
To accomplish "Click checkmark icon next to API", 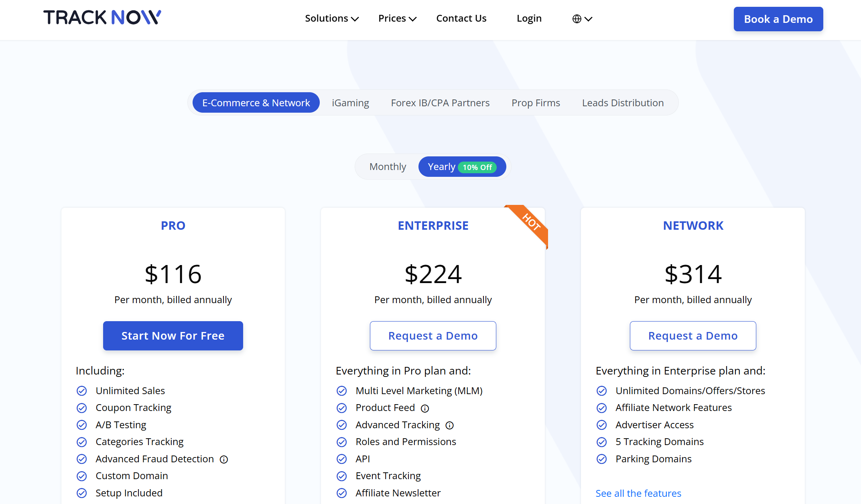I will tap(341, 459).
